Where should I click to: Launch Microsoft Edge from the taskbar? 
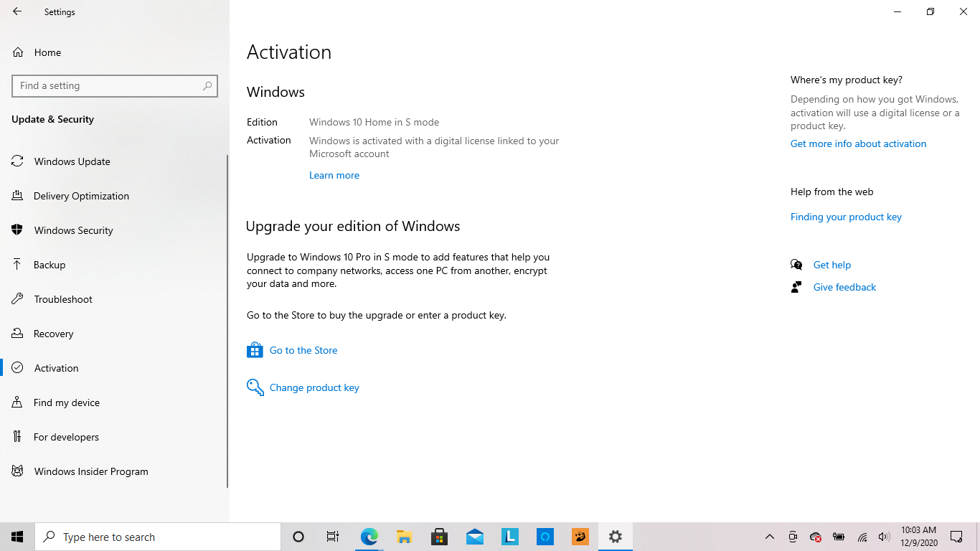(369, 537)
